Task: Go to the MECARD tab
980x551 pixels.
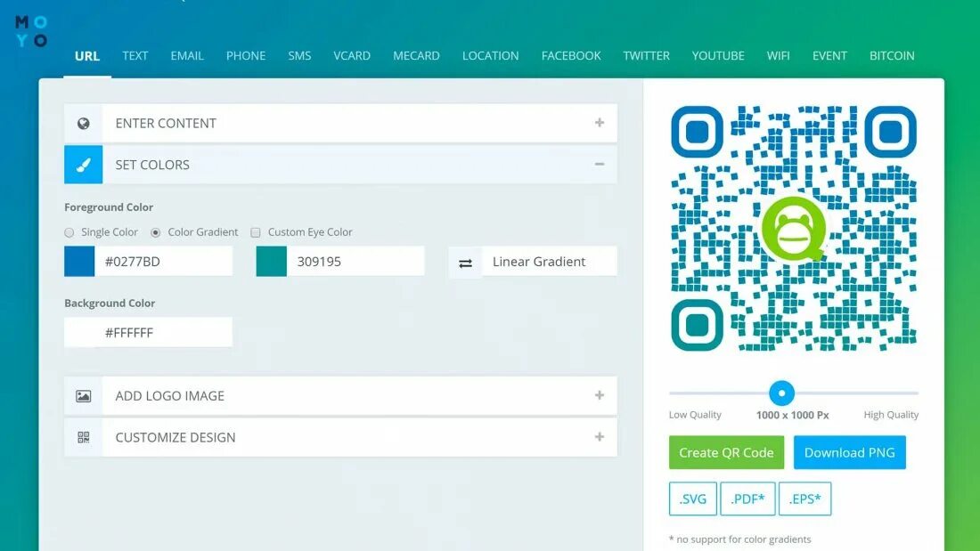Action: [x=416, y=55]
